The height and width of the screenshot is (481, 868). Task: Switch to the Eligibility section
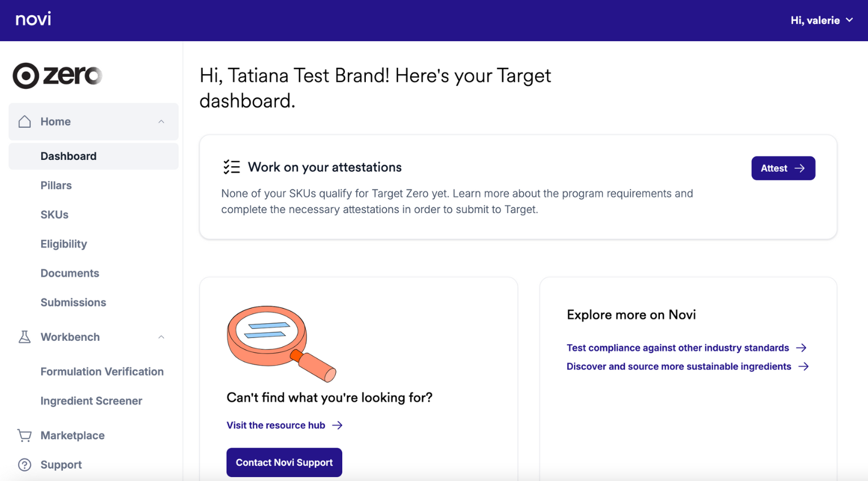[x=63, y=244]
